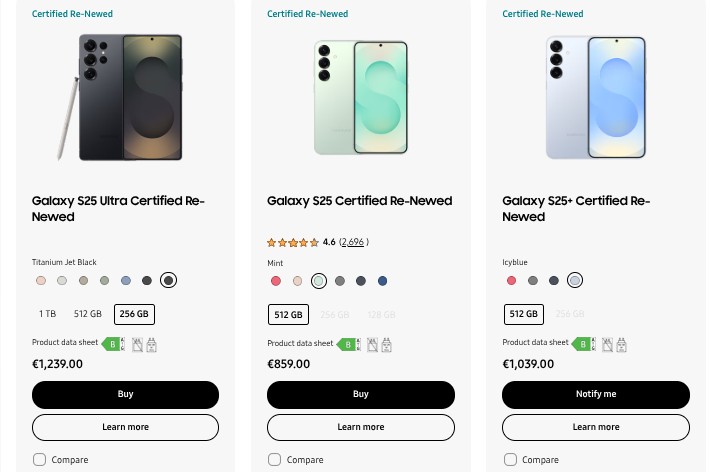Click the energy class B label under Galaxy S25 Ultra
Viewport: 710px width, 472px height.
(x=113, y=344)
